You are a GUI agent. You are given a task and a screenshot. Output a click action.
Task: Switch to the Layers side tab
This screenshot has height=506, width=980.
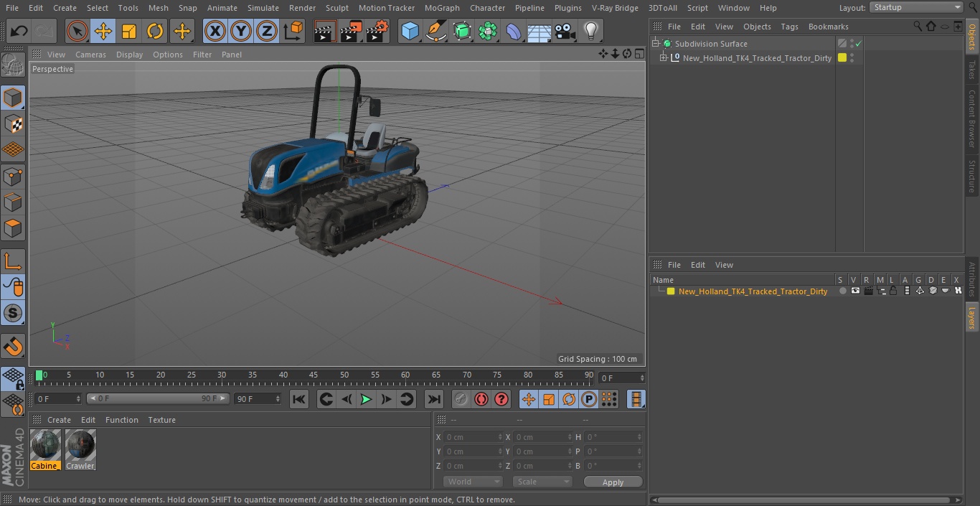tap(972, 317)
